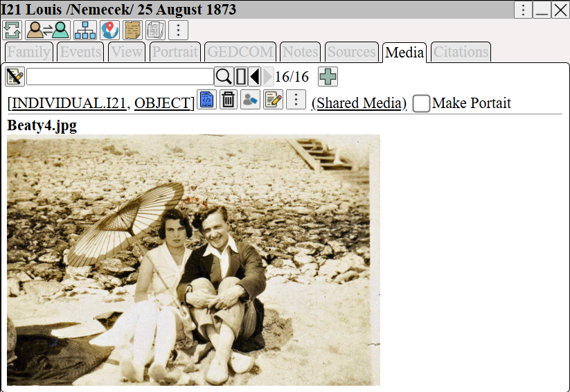Edit media with notepad pencil icon
570x392 pixels.
[274, 99]
